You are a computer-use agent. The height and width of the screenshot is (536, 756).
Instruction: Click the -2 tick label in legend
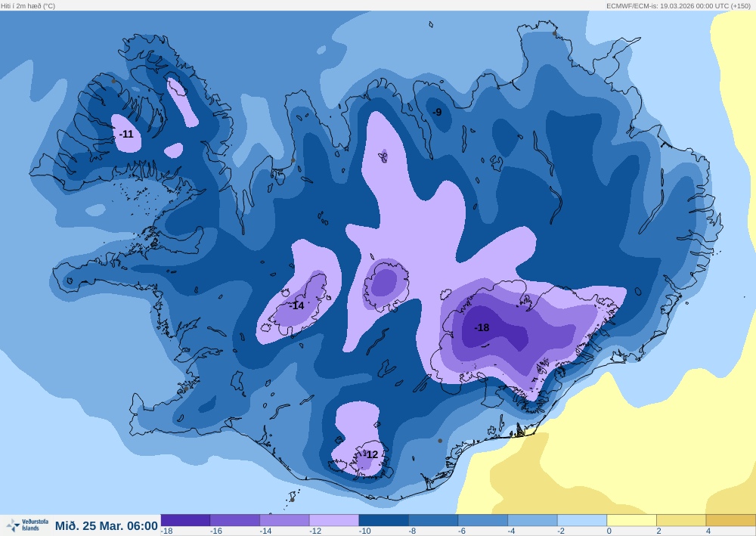[561, 531]
